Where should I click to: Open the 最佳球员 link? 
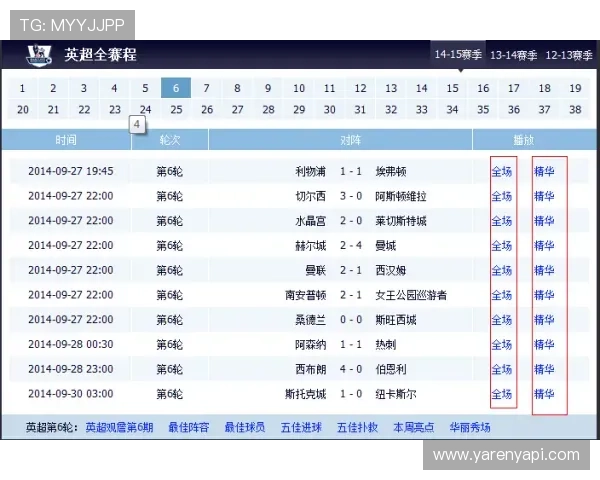click(245, 427)
